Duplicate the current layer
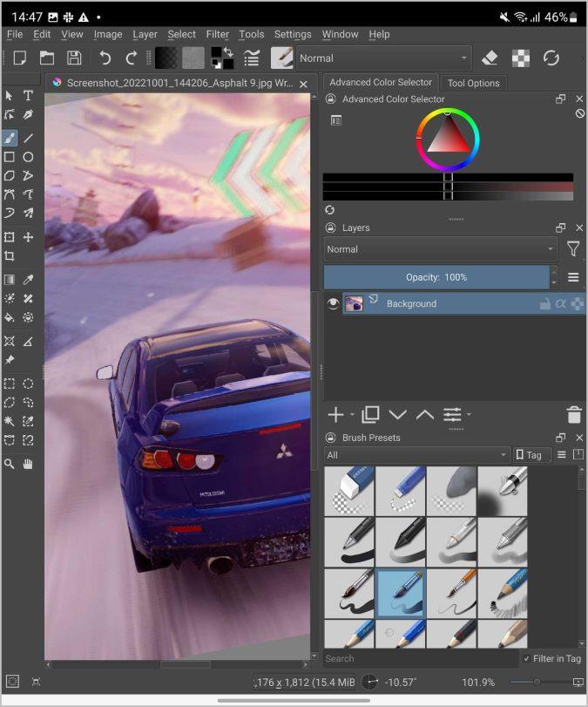588x707 pixels. [370, 414]
